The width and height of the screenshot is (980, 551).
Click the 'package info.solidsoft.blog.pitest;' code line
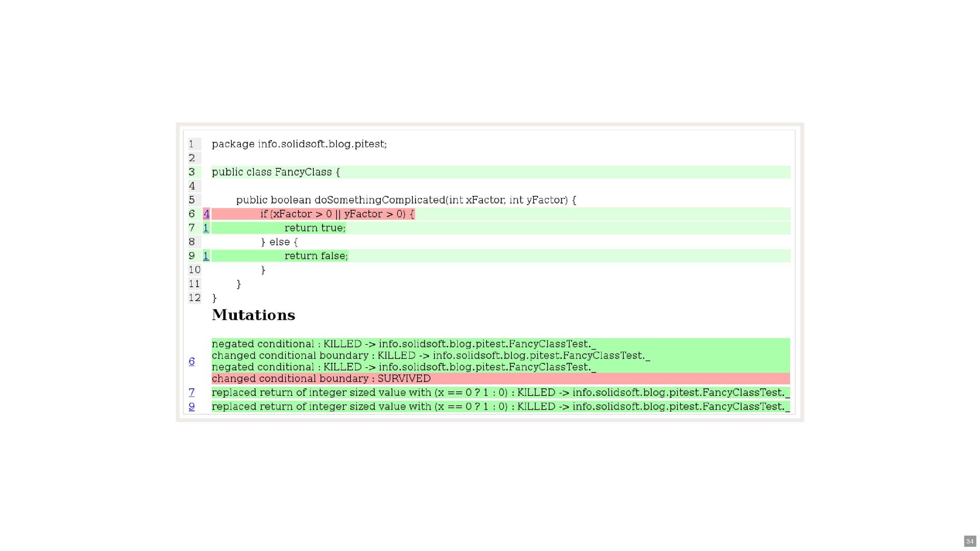pyautogui.click(x=299, y=144)
